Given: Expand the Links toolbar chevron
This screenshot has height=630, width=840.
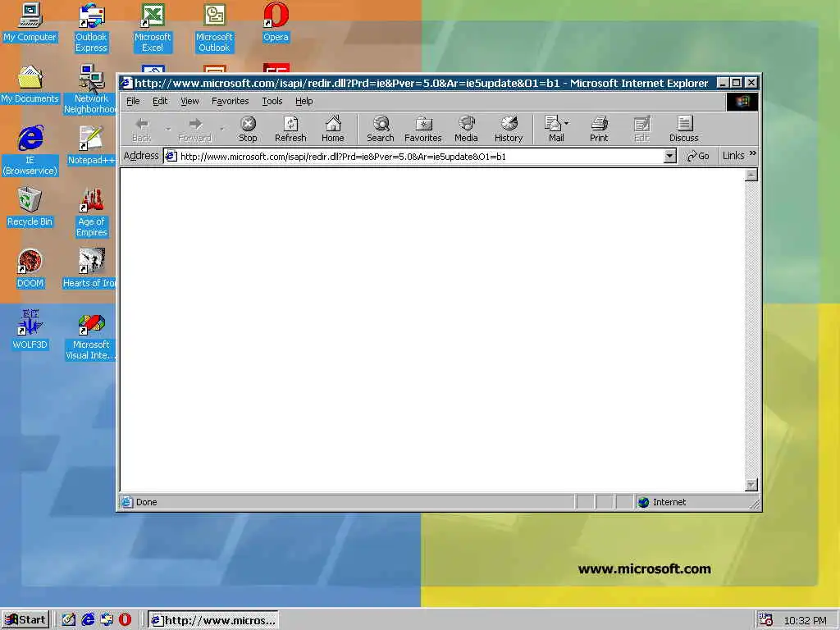Looking at the screenshot, I should pyautogui.click(x=753, y=153).
